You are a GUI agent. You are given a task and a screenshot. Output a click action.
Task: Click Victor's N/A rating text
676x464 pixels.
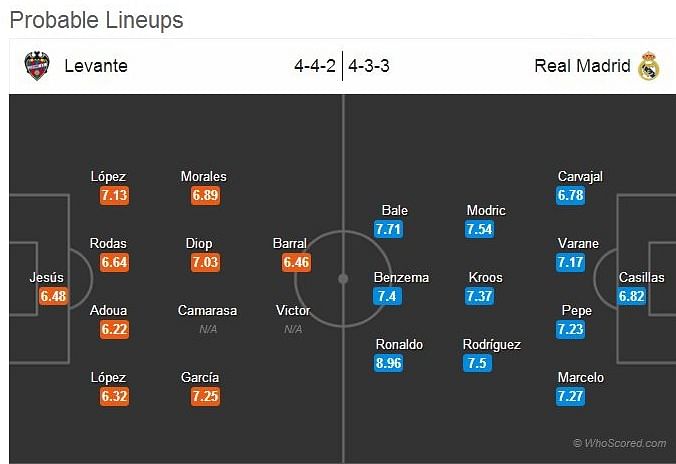(293, 330)
